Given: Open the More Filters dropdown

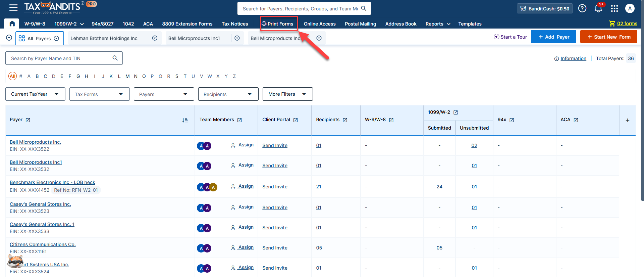Looking at the screenshot, I should coord(287,94).
